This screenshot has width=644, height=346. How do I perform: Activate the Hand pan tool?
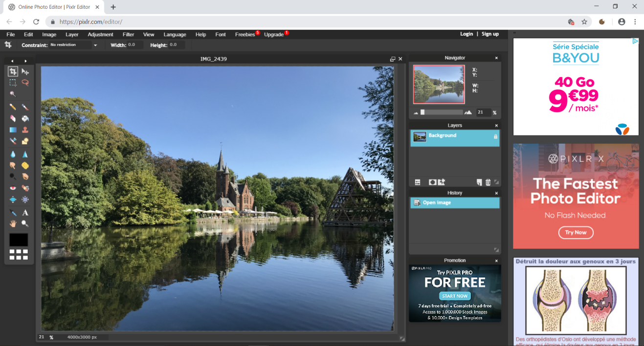(13, 223)
